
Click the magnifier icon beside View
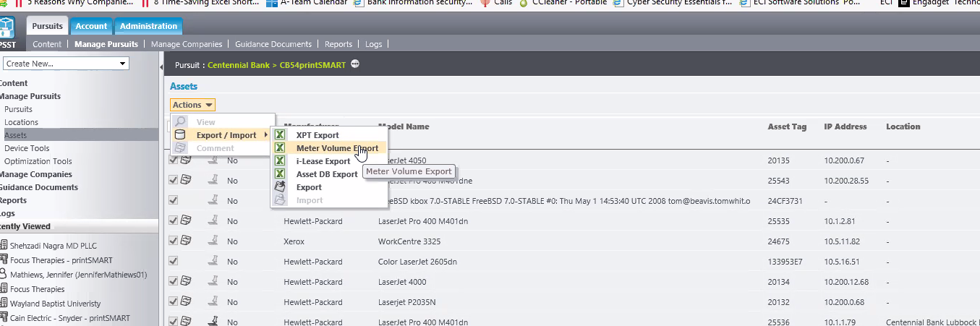point(180,122)
